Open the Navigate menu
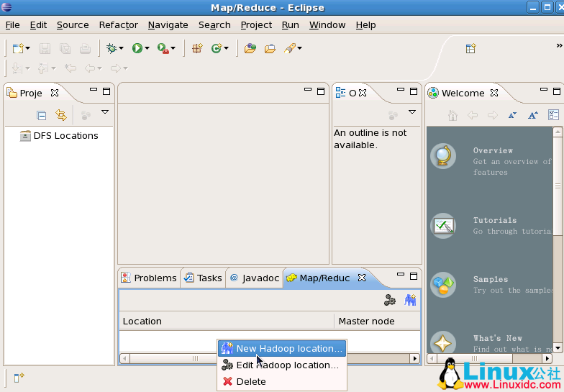 pos(168,24)
